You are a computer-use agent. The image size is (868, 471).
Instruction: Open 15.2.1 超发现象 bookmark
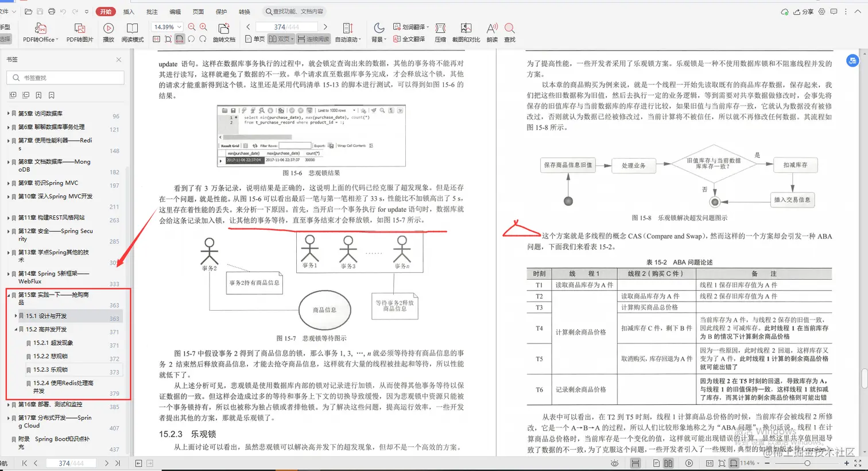[x=53, y=343]
